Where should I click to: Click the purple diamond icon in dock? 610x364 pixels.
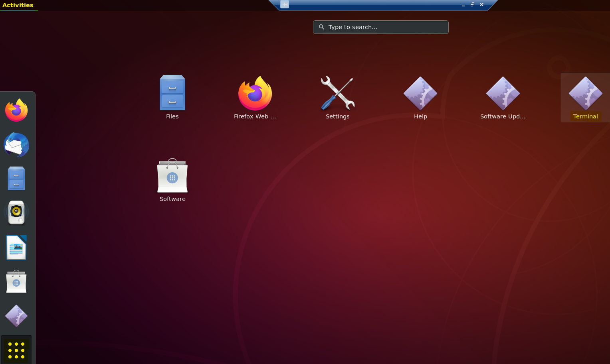click(16, 316)
